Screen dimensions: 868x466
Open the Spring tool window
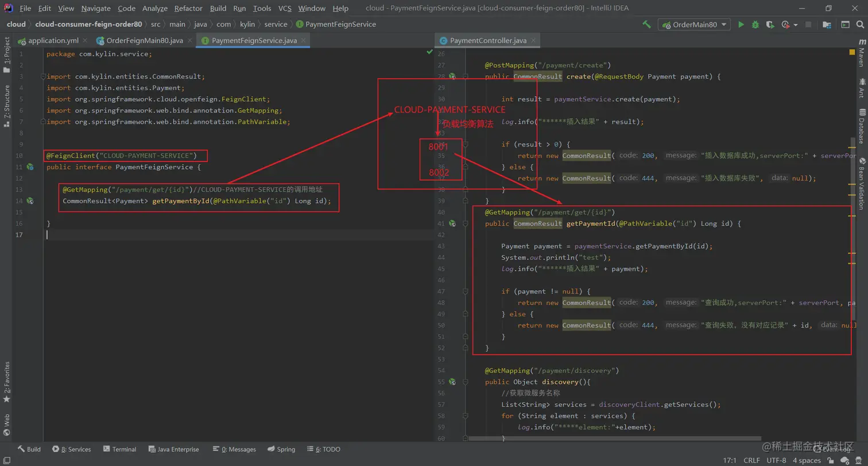tap(281, 449)
